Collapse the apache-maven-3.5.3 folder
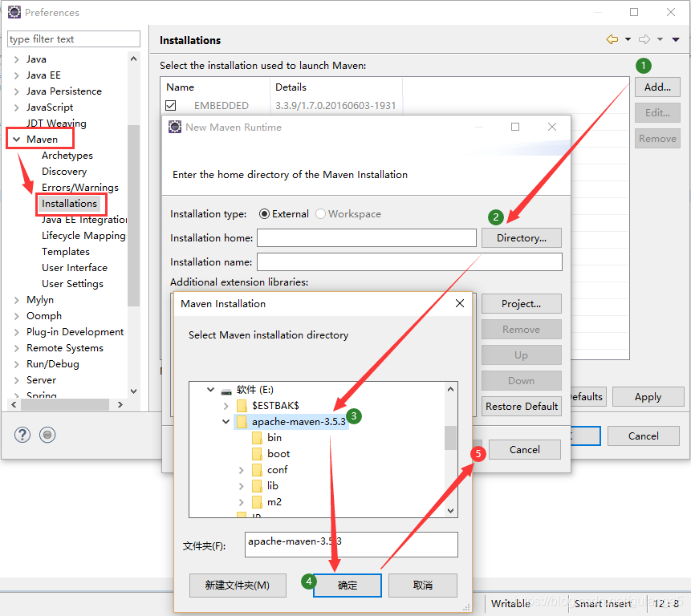Image resolution: width=691 pixels, height=616 pixels. pyautogui.click(x=226, y=422)
